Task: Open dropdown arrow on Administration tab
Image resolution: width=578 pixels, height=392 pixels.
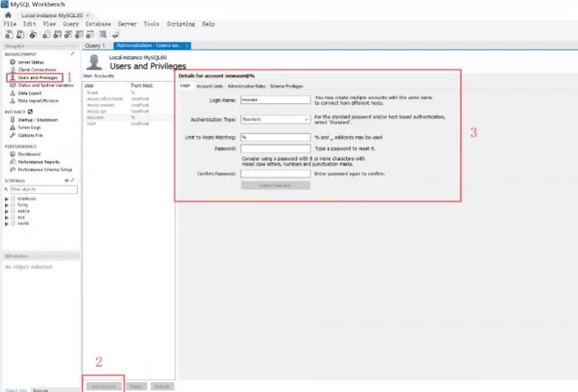Action: 187,45
